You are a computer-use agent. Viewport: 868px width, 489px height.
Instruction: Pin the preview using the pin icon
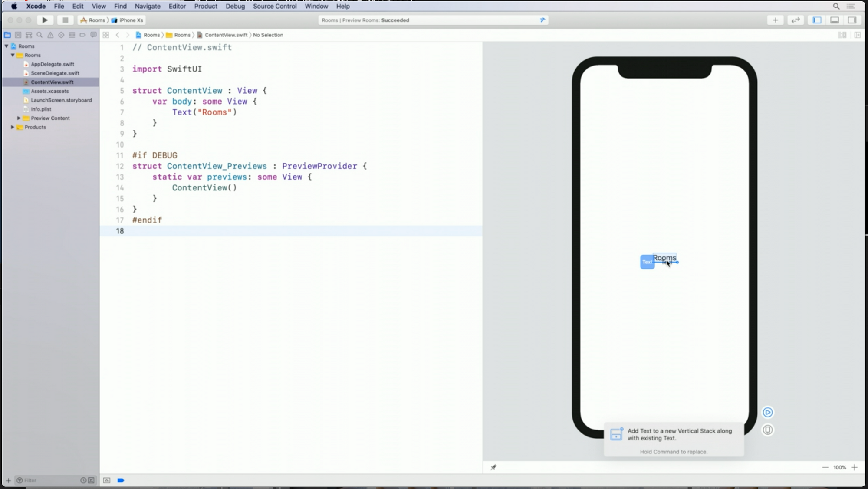493,467
